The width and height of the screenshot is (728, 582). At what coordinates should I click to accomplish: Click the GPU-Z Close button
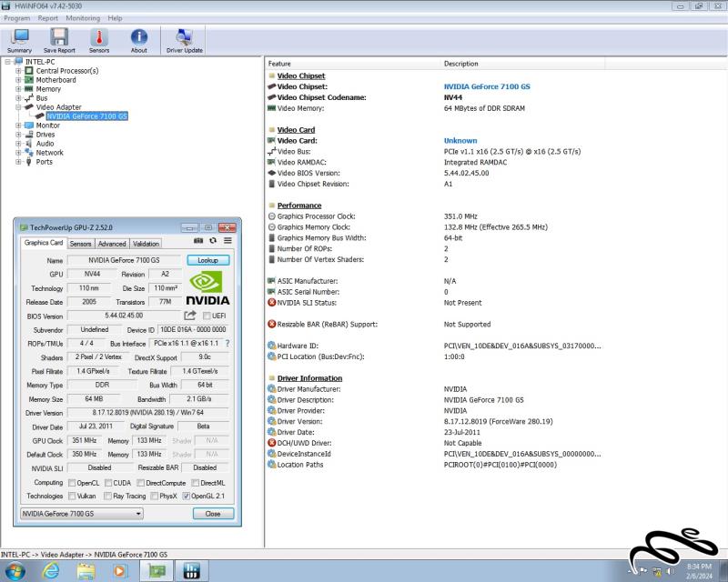click(213, 514)
